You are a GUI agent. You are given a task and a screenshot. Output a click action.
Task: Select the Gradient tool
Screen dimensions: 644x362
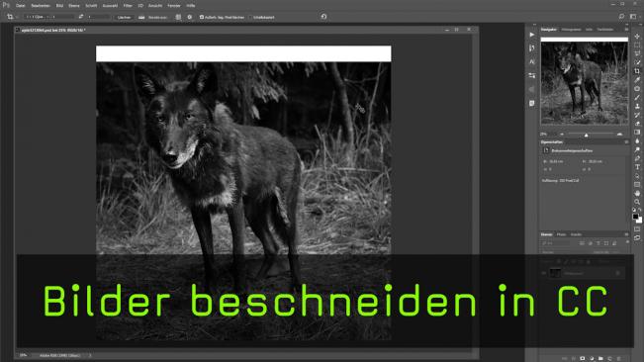tap(637, 133)
